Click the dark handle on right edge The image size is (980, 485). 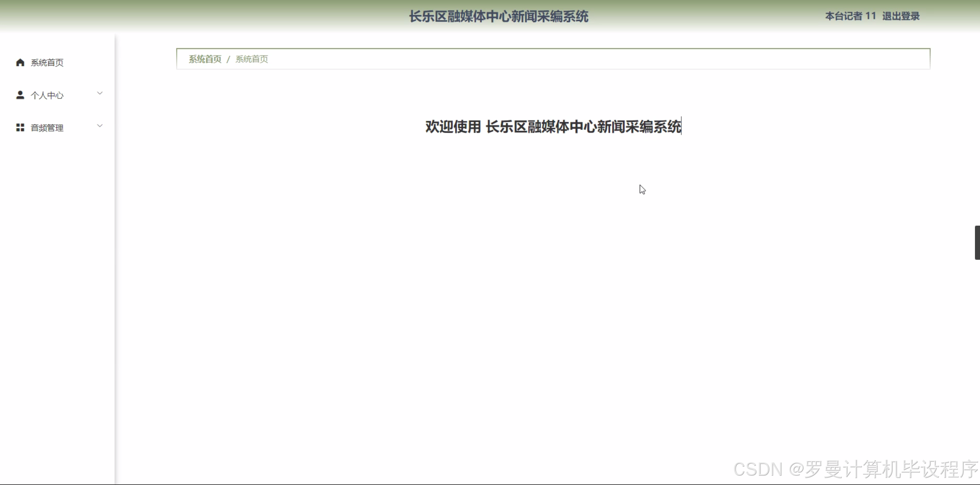tap(977, 242)
